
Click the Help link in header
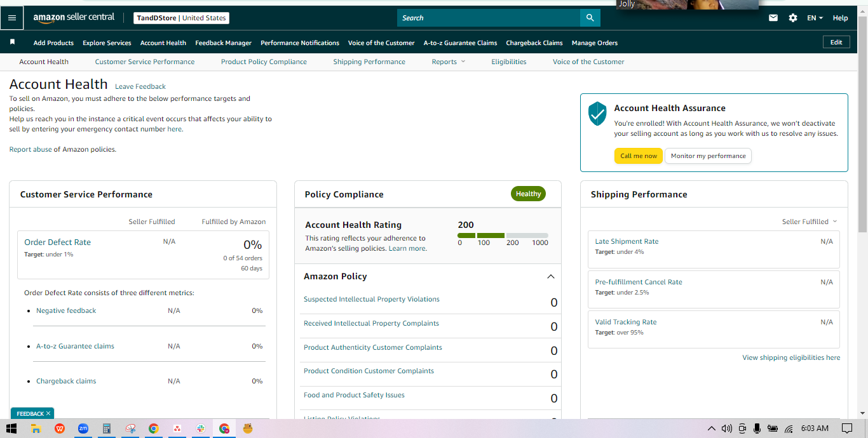coord(840,18)
